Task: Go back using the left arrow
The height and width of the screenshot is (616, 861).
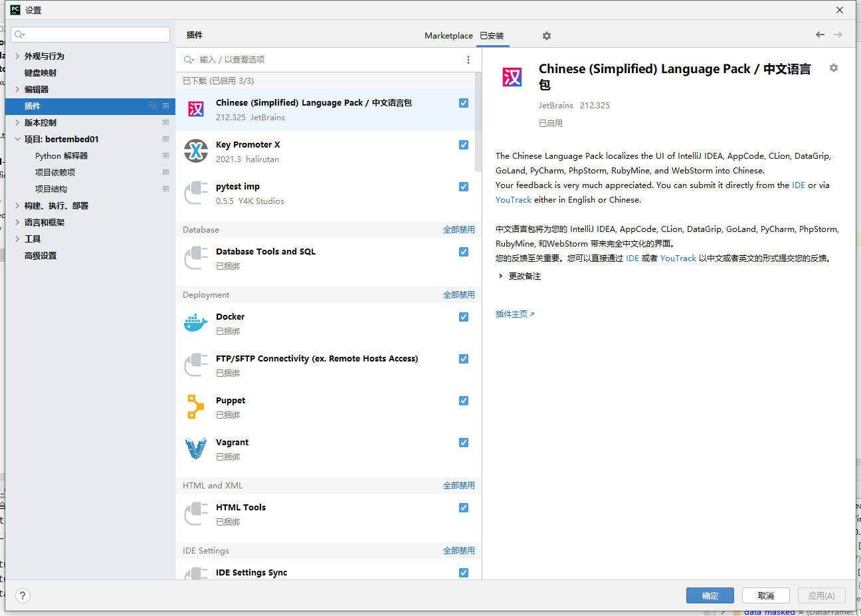Action: tap(820, 35)
